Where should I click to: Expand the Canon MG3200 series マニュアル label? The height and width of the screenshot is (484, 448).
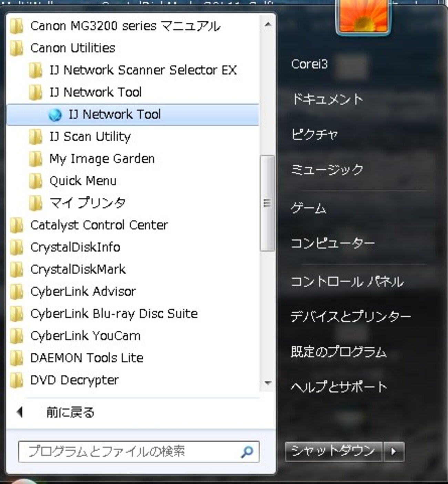click(125, 26)
